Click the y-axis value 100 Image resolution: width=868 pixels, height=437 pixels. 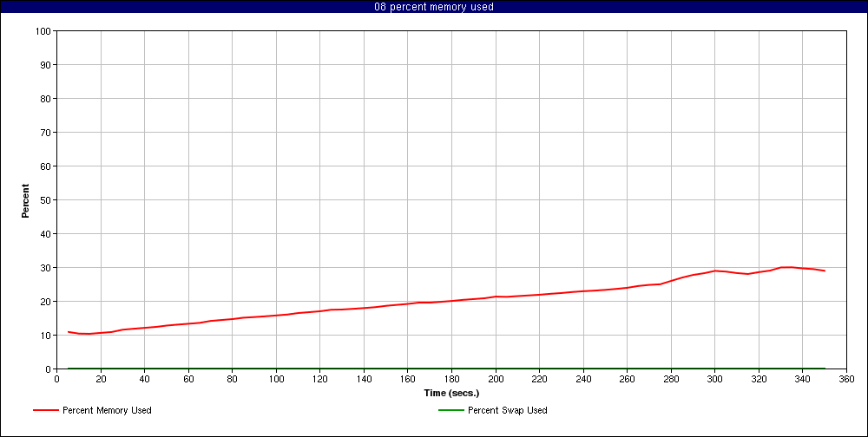(x=45, y=31)
